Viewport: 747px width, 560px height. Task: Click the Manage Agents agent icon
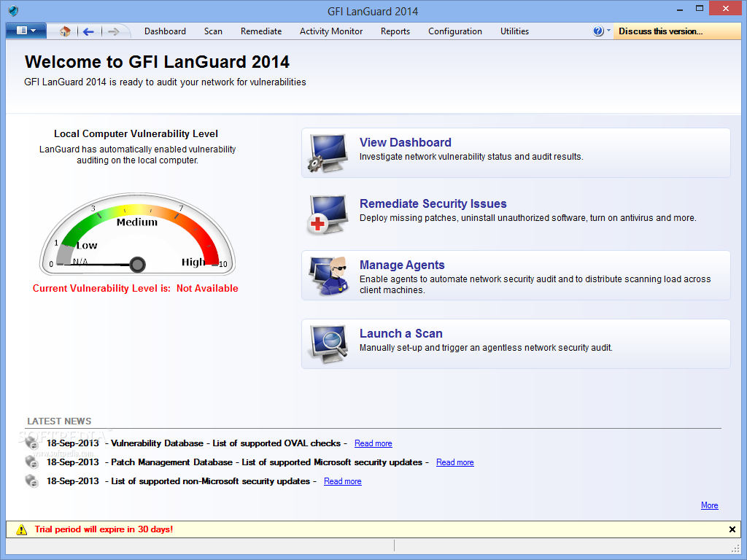coord(329,276)
